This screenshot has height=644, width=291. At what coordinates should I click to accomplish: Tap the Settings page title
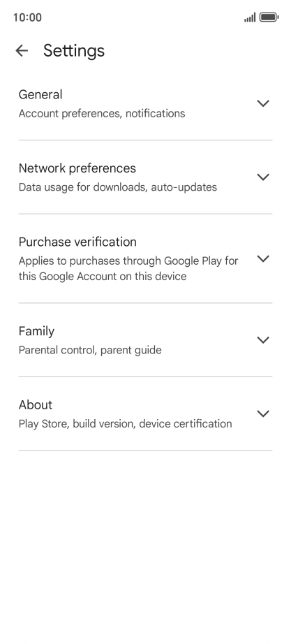(x=74, y=50)
